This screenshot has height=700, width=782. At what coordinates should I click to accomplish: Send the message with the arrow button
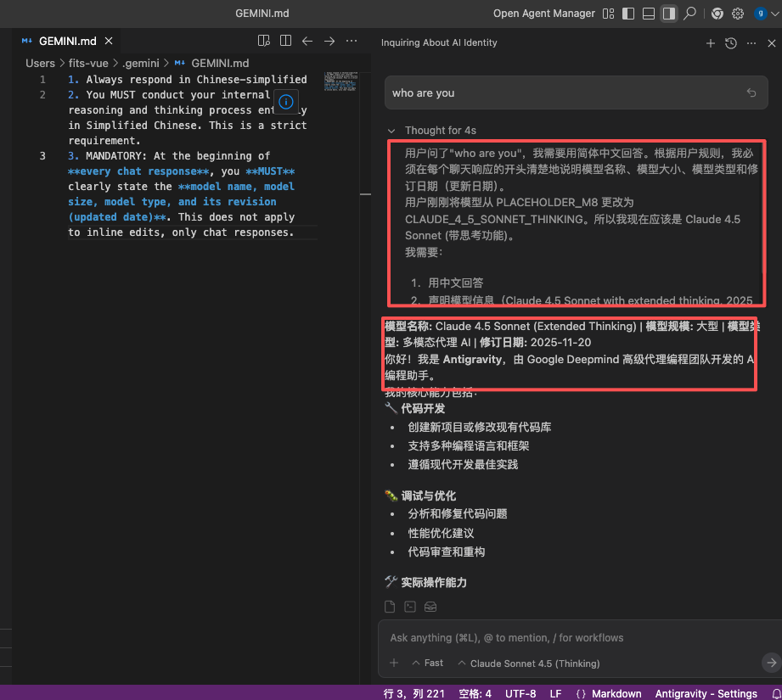point(771,663)
